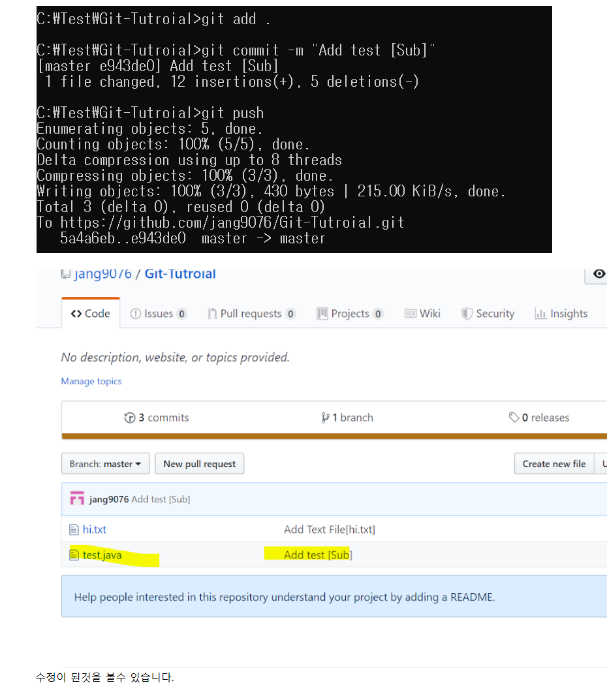
Task: Click the Manage topics link
Action: (x=91, y=381)
